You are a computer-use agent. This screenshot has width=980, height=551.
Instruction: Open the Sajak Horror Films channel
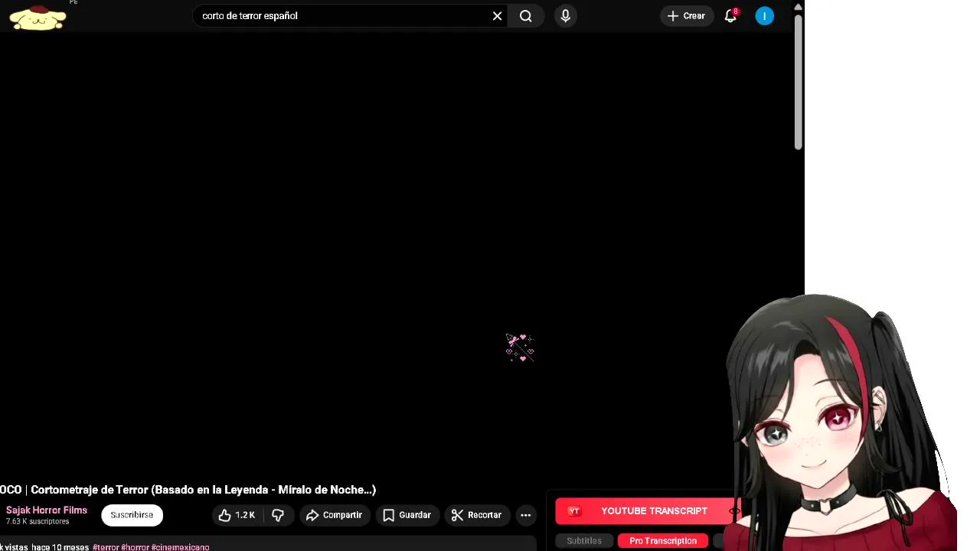(x=47, y=510)
